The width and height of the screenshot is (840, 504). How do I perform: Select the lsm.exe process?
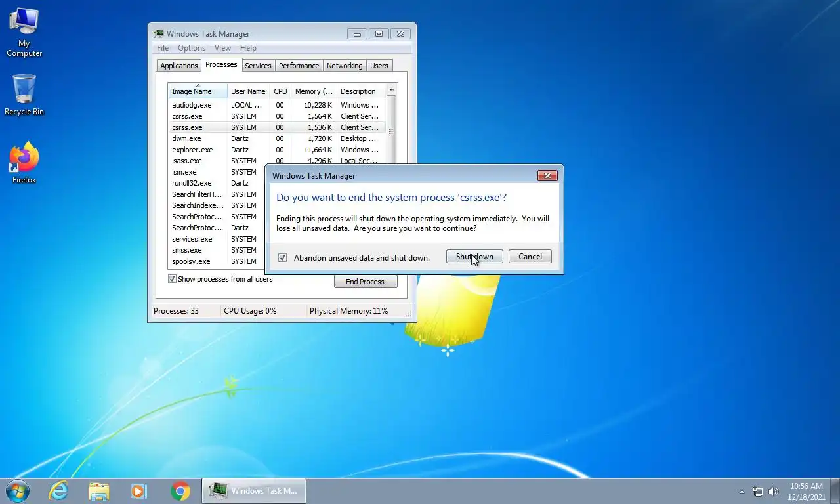click(217, 172)
